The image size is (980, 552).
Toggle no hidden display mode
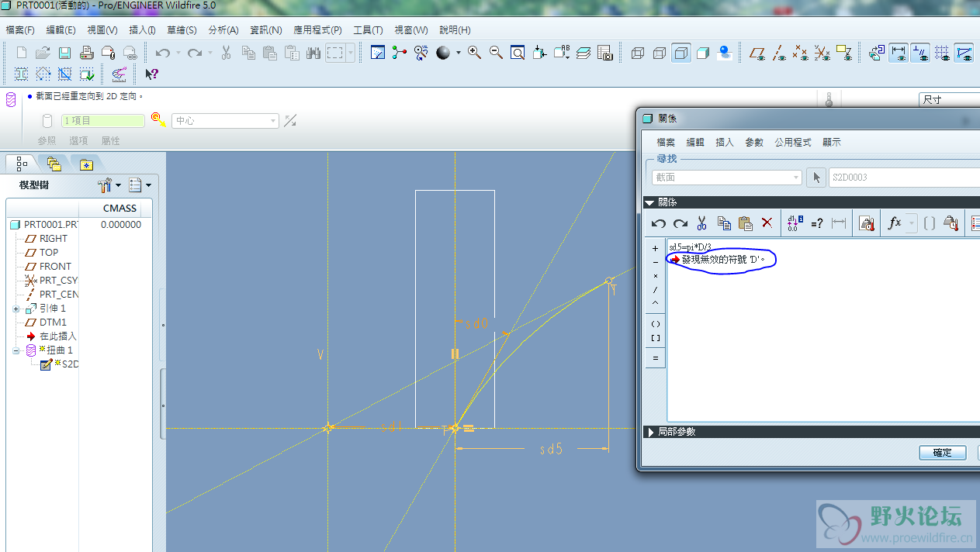(681, 53)
